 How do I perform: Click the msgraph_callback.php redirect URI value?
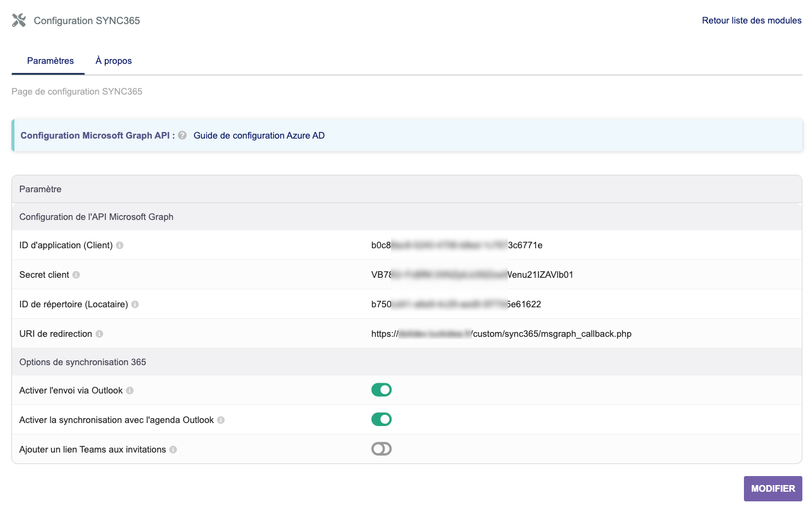[501, 334]
